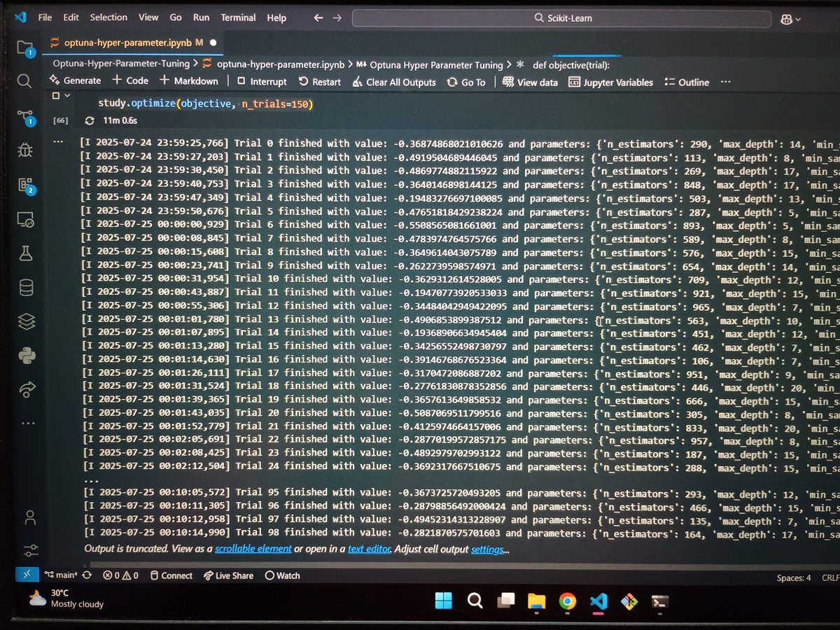Open truncated output in a text editor link
This screenshot has height=630, width=840.
pos(370,549)
